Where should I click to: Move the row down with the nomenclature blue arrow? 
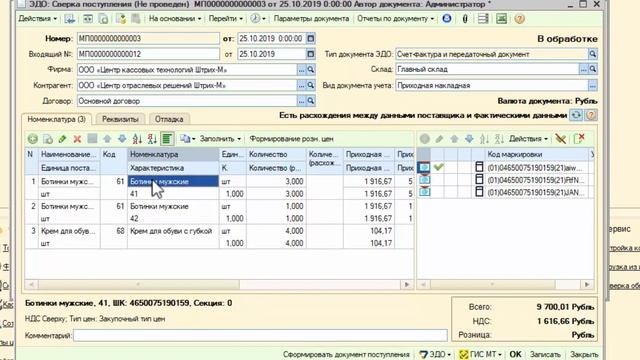(x=122, y=139)
